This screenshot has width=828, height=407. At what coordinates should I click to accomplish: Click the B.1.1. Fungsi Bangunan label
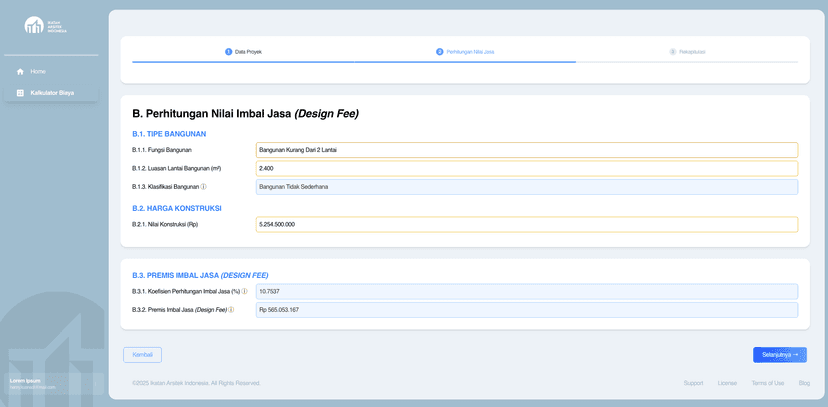click(162, 150)
